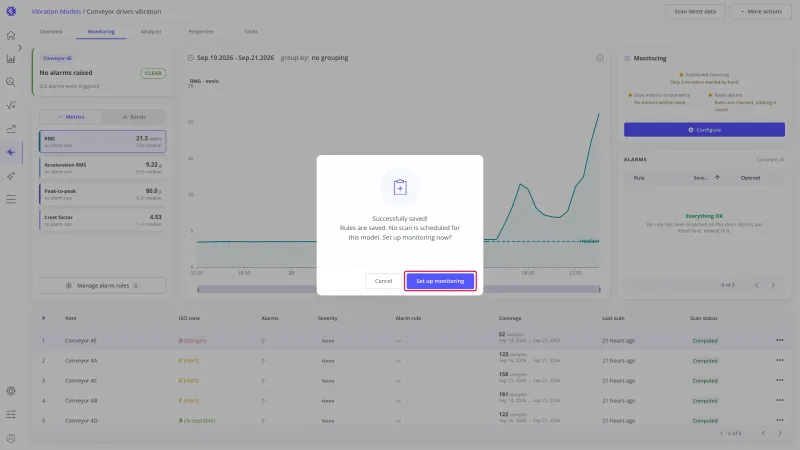Screen dimensions: 800x450
Task: Click the CLEAR status badge
Action: (153, 73)
